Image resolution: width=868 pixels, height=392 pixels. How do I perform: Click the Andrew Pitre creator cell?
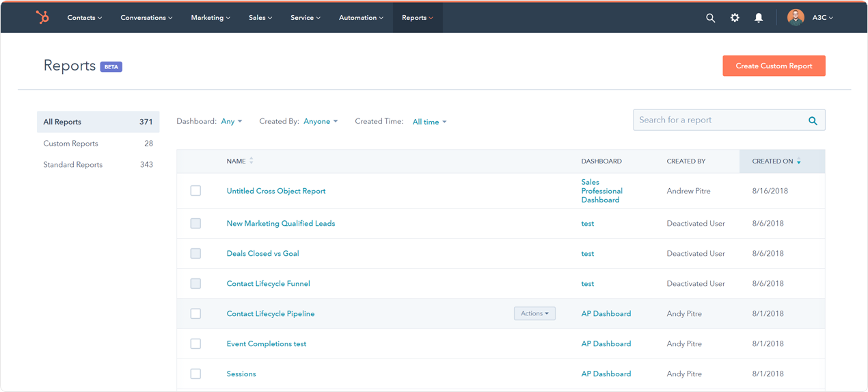[689, 191]
